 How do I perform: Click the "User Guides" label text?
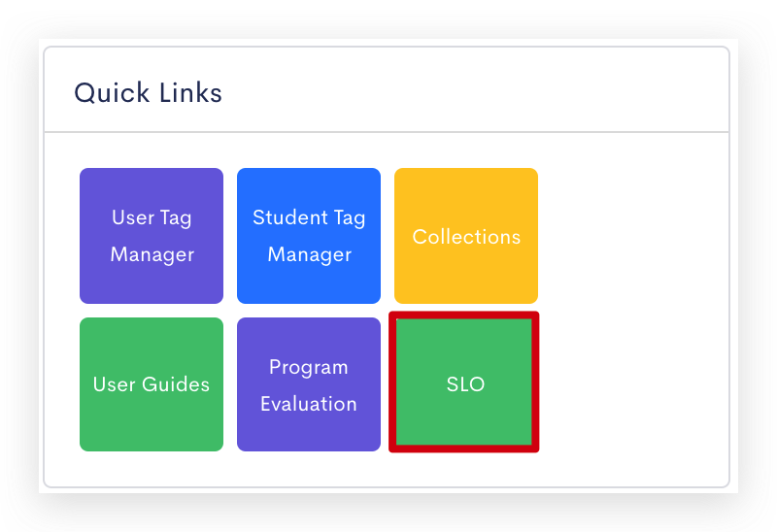click(152, 384)
